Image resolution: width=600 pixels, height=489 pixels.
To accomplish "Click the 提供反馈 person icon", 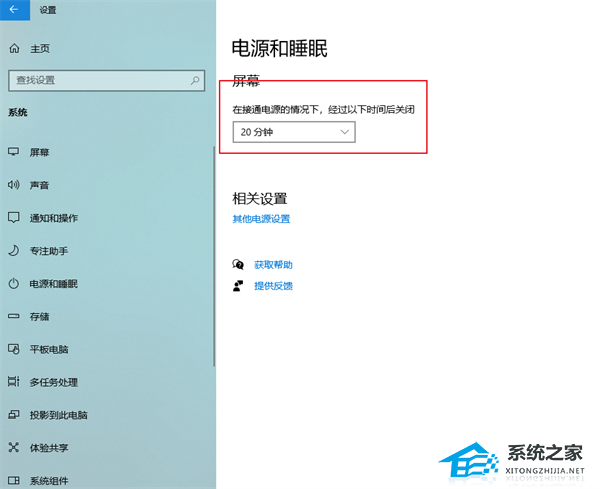I will [238, 286].
